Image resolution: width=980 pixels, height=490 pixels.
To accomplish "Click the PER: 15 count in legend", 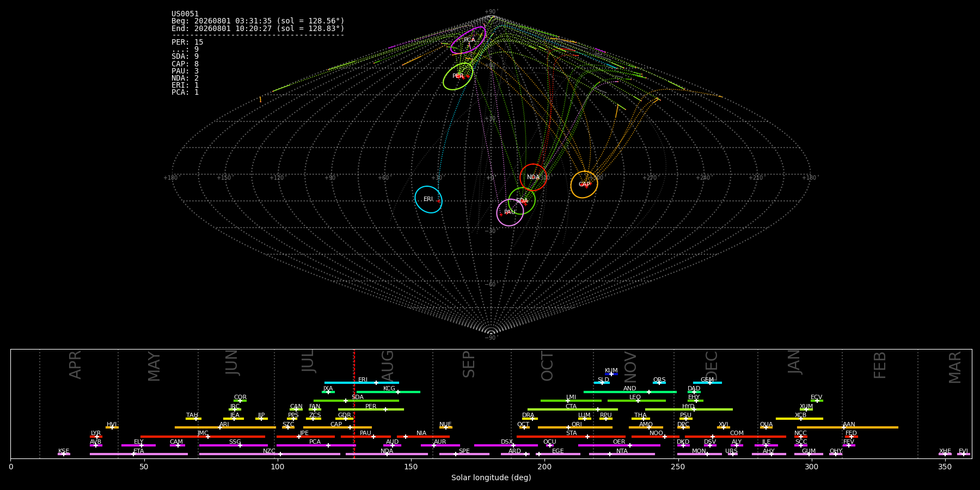I will [x=187, y=42].
